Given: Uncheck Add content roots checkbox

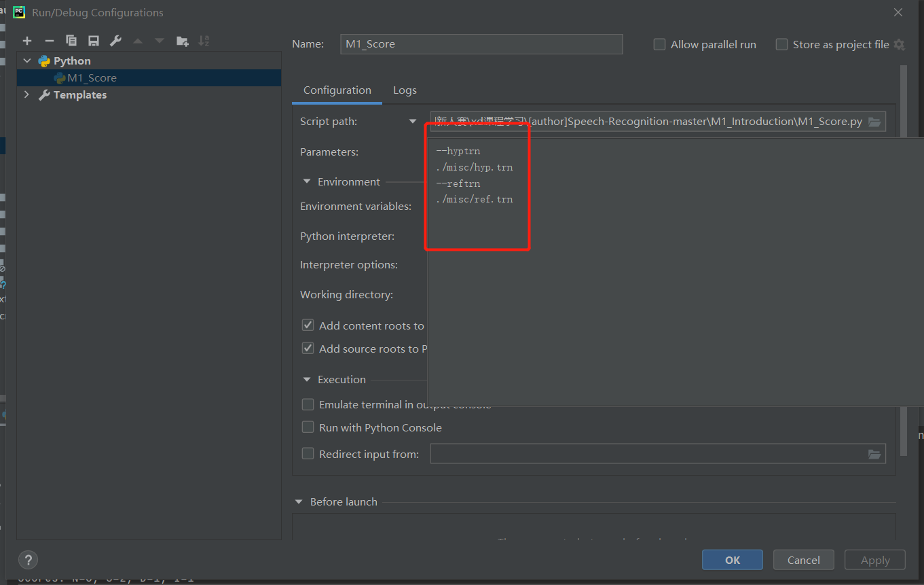Looking at the screenshot, I should click(308, 325).
